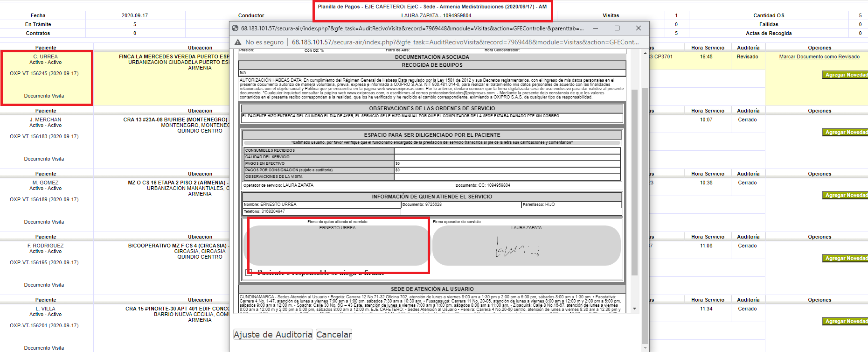Select patient name M. GOMEZ

(x=45, y=183)
